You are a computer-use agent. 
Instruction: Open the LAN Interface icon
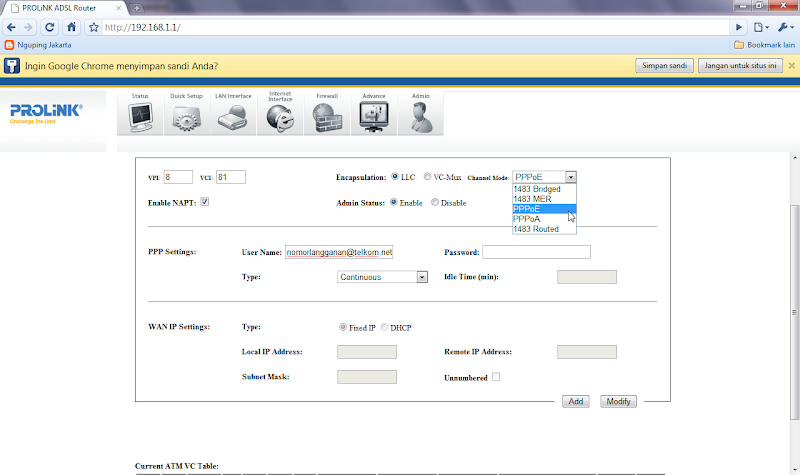(x=233, y=118)
